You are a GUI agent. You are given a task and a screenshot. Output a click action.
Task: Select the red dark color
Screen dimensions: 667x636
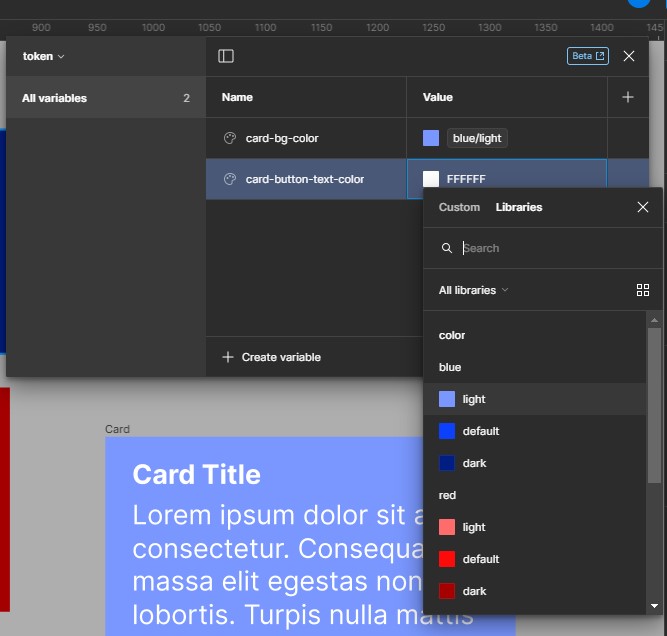[474, 591]
